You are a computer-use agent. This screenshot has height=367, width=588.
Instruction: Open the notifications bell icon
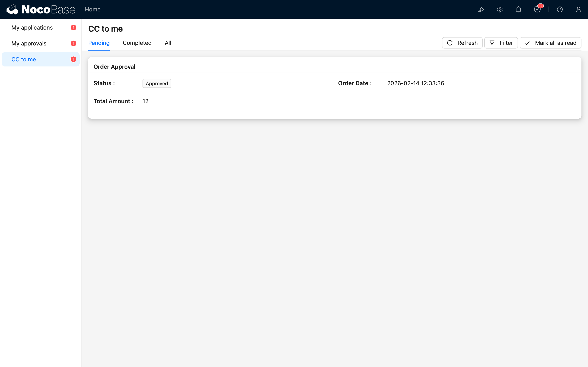519,9
